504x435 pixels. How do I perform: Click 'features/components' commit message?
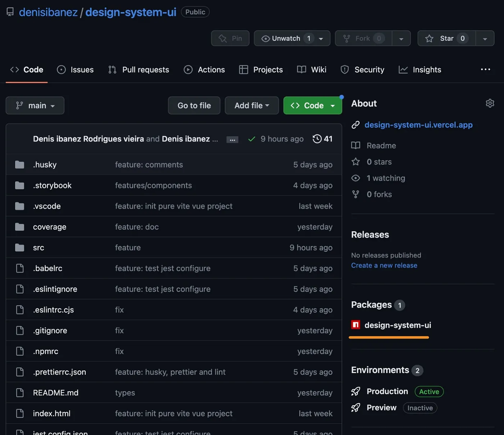[153, 185]
